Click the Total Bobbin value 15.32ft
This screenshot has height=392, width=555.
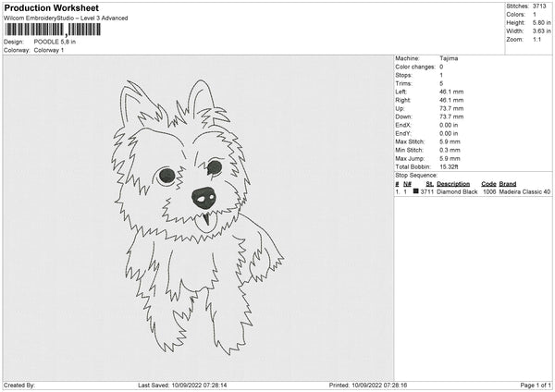(x=450, y=167)
